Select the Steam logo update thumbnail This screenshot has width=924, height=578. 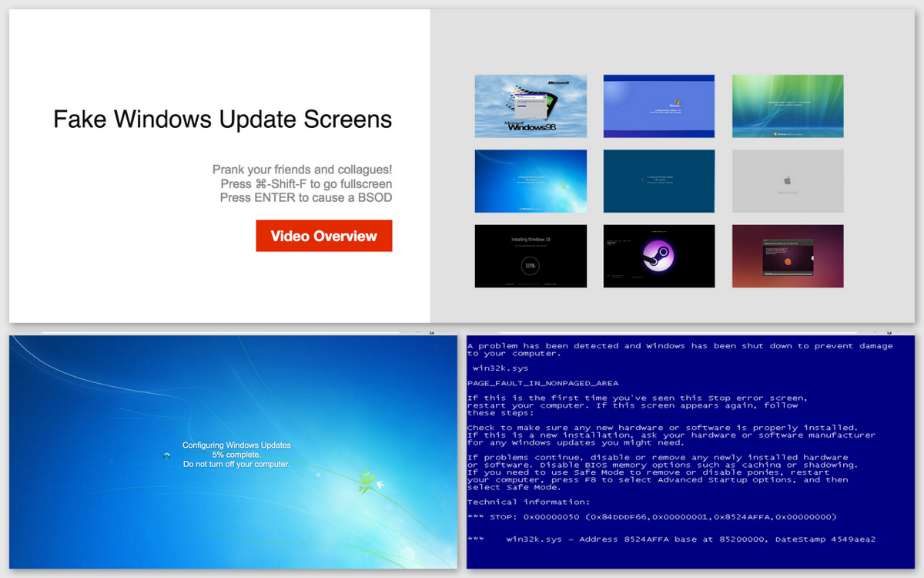659,256
